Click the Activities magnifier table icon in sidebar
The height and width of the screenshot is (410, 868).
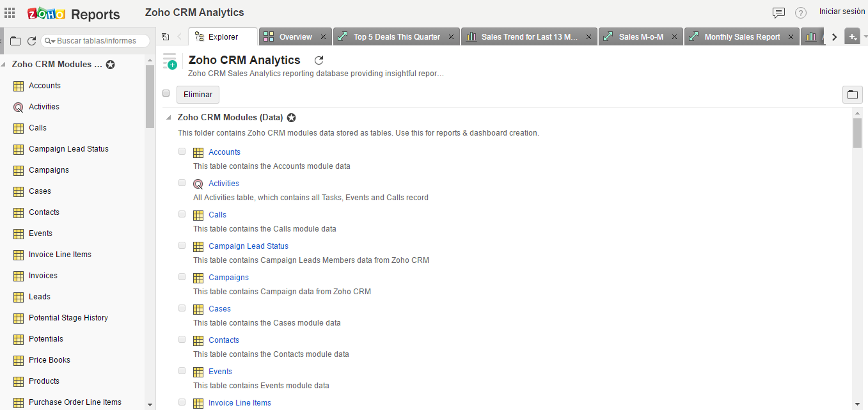point(18,106)
